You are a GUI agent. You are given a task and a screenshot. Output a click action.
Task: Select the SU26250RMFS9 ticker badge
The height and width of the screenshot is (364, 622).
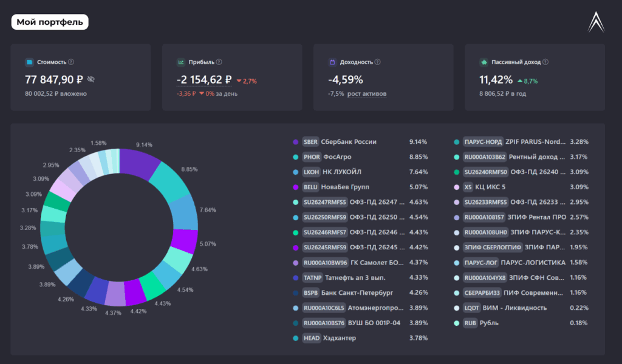(x=324, y=217)
